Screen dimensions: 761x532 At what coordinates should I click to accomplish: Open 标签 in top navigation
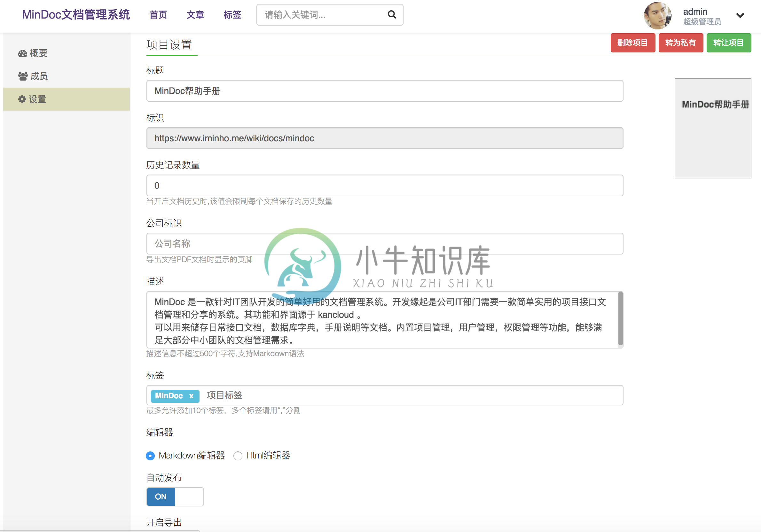[x=232, y=15]
